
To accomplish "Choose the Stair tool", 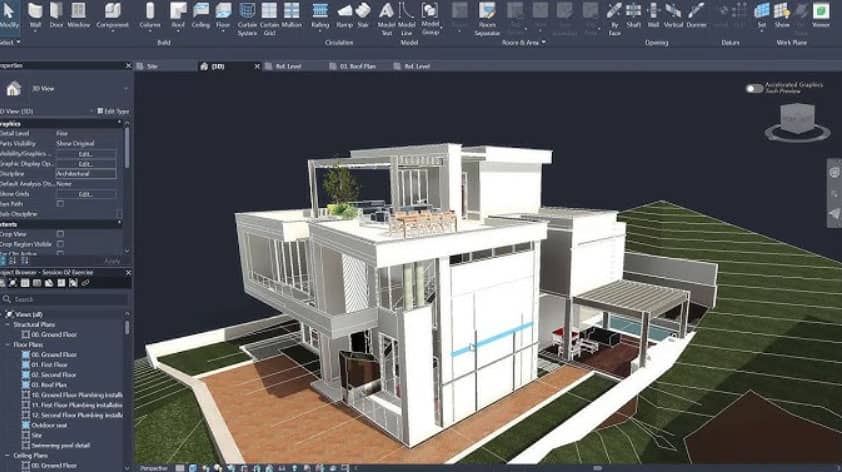I will [x=363, y=15].
